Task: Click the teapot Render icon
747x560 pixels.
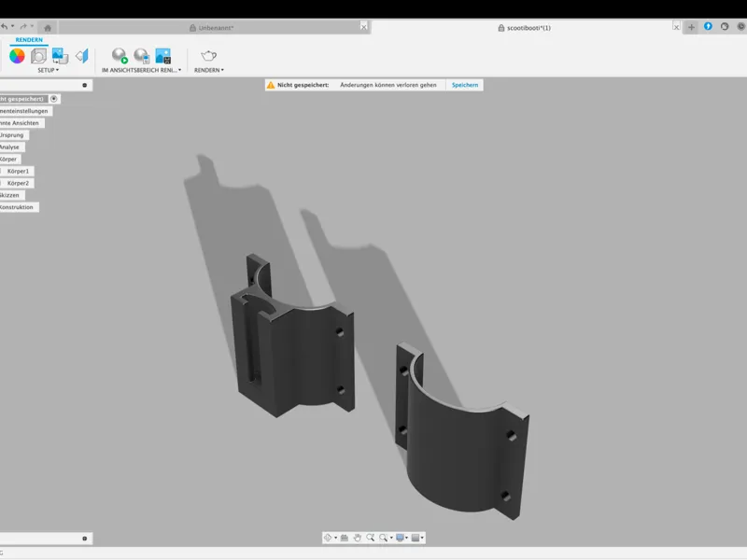Action: [208, 56]
